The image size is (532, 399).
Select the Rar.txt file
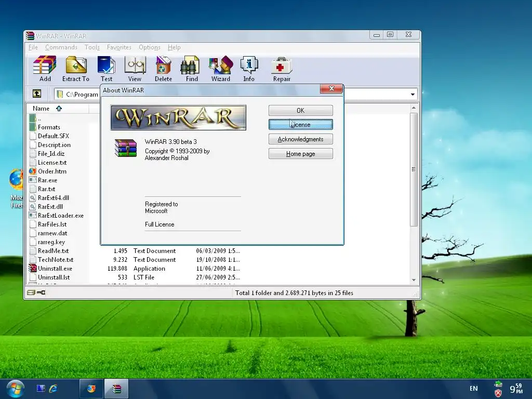click(x=46, y=189)
